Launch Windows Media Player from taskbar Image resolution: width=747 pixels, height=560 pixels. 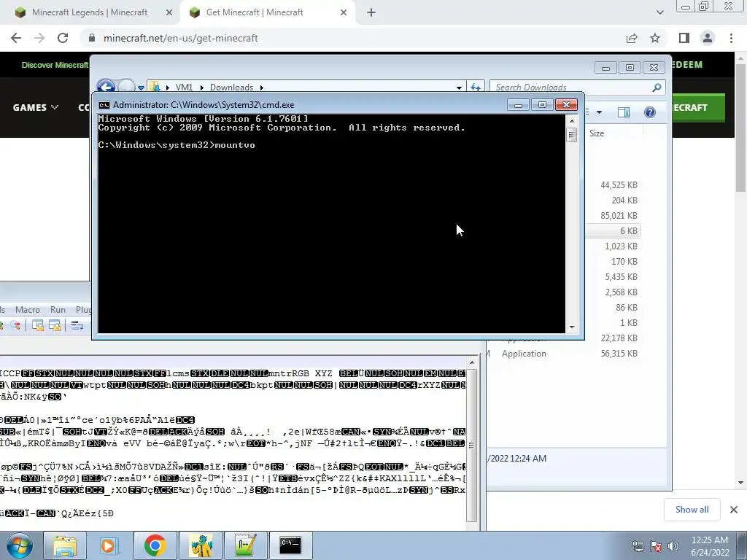[x=109, y=545]
